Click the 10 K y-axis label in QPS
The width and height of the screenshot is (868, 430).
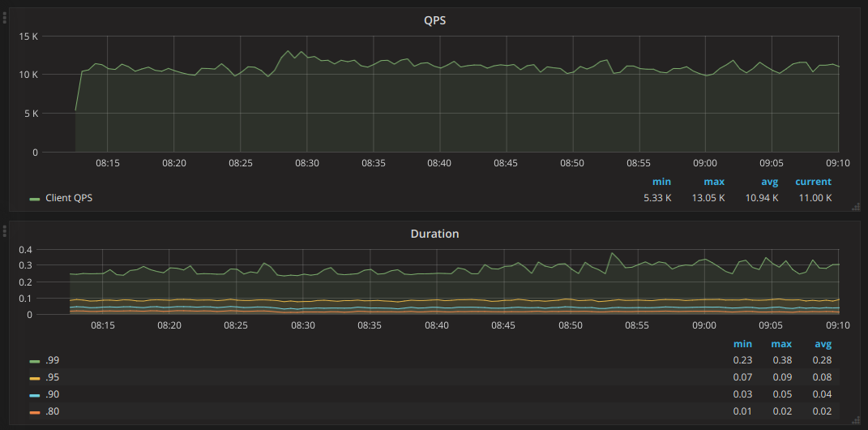tap(28, 75)
